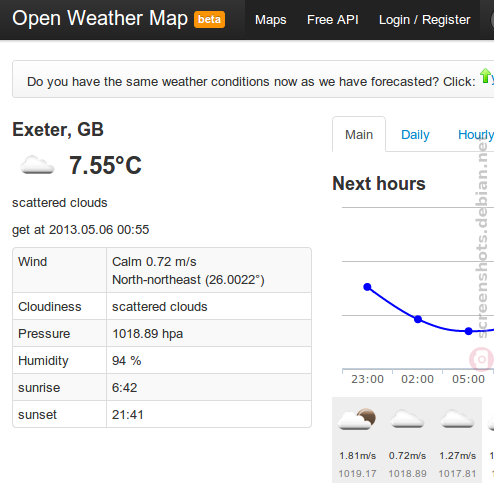494x494 pixels.
Task: Click the 0.72m/s forecast wind value
Action: [x=407, y=456]
